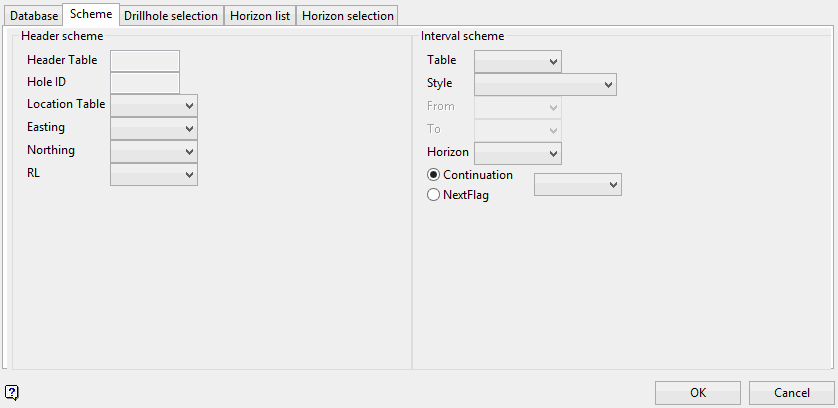Viewport: 838px width, 408px height.
Task: Switch to the Horizon selection tab
Action: click(x=348, y=16)
